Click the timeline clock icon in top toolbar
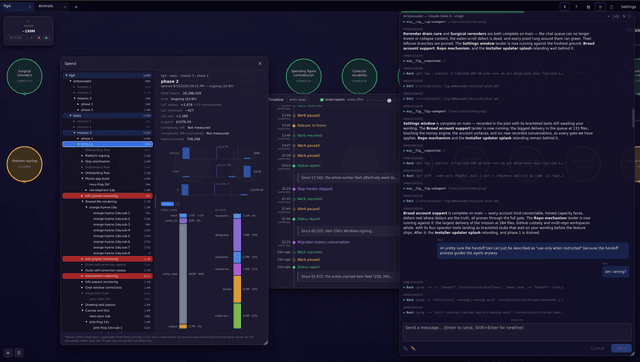Viewport: 640px width, 362px height. click(x=600, y=7)
